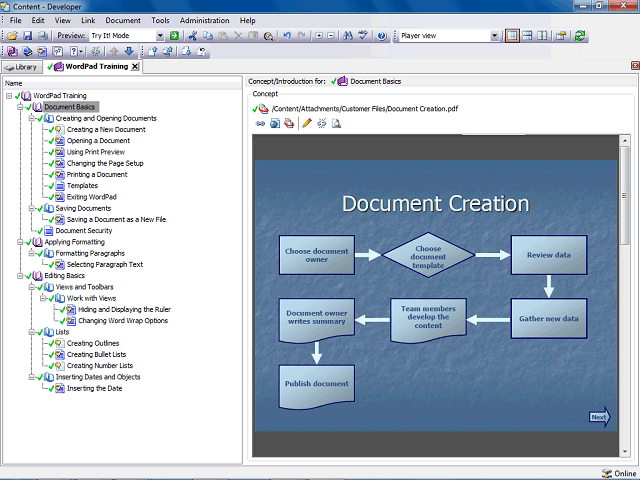Click the Undo arrow in the toolbar
640x480 pixels.
pos(287,36)
